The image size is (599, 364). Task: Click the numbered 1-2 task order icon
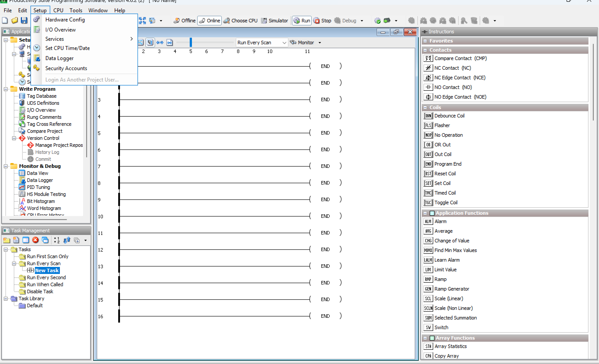tap(57, 240)
